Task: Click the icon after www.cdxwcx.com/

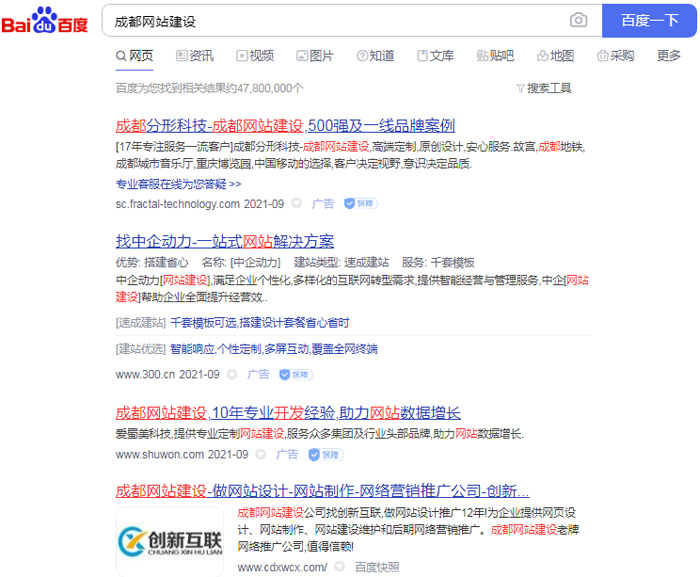Action: 339,567
